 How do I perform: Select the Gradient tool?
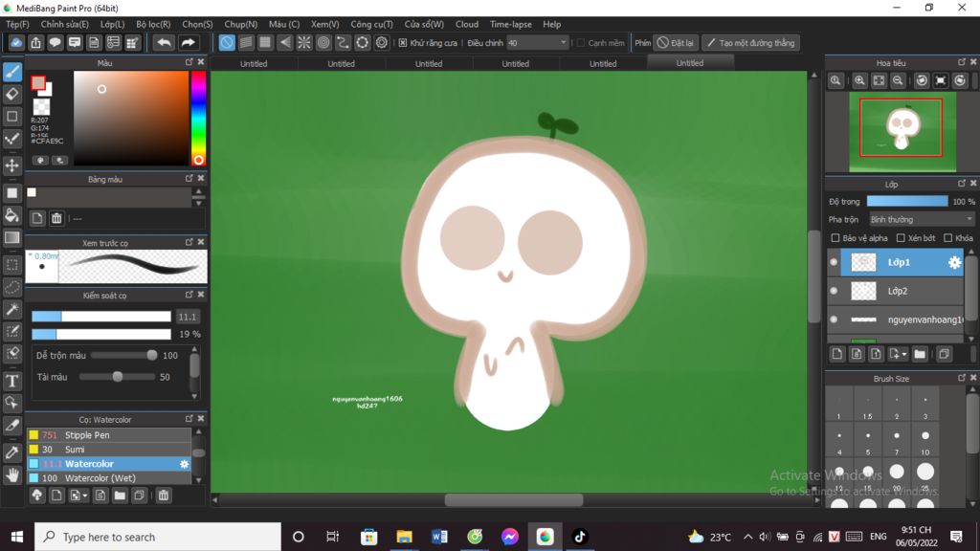(x=11, y=238)
